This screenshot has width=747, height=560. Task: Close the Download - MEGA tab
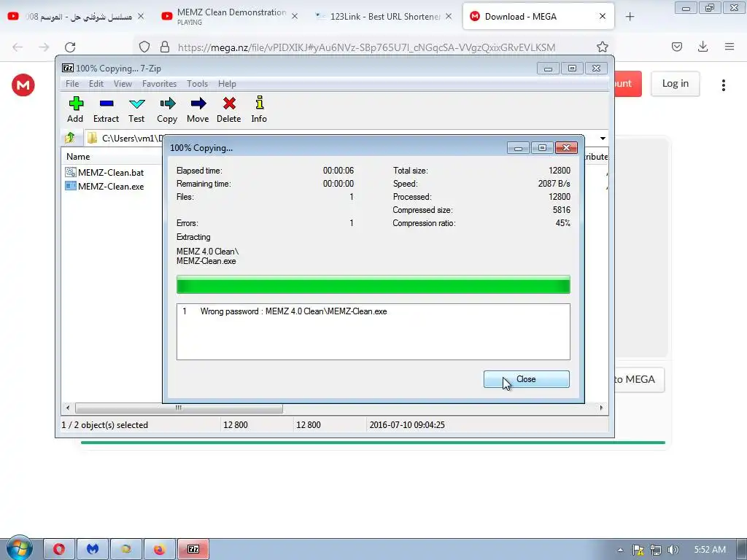click(603, 16)
